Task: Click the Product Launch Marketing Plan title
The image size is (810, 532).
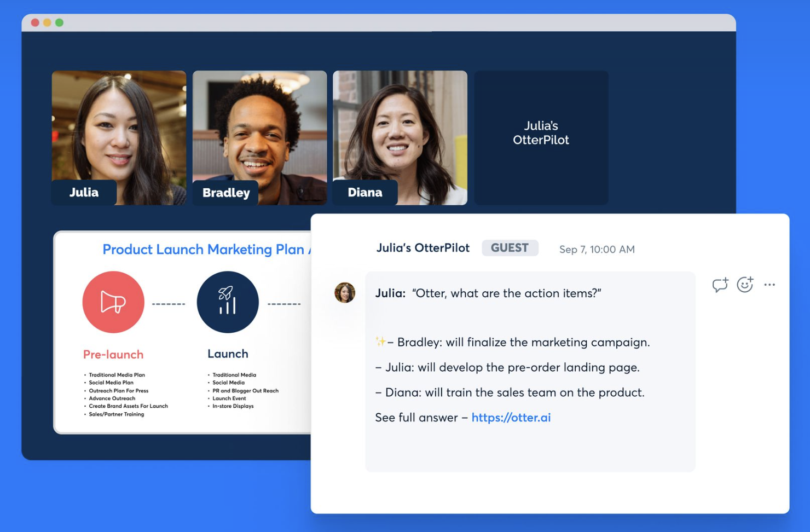Action: click(x=207, y=250)
